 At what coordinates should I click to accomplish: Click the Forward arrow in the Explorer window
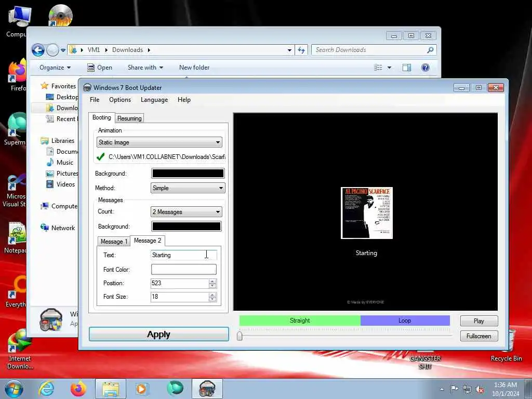point(52,50)
